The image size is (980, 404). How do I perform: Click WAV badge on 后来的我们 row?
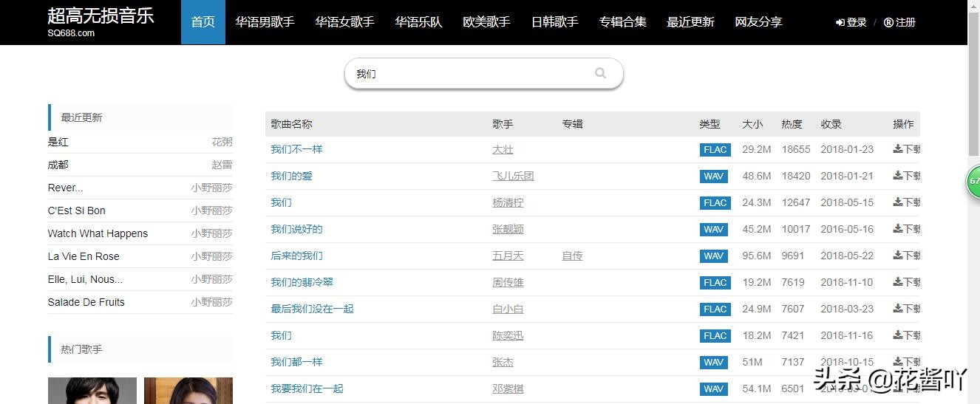714,256
